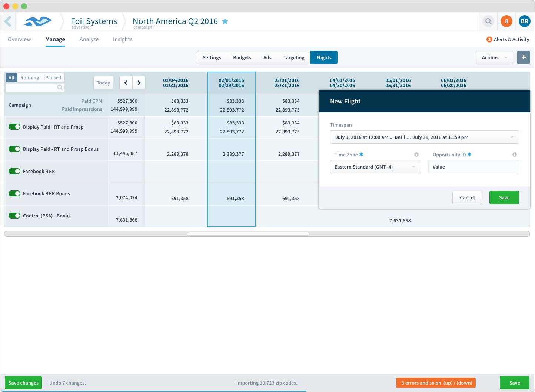This screenshot has height=392, width=535.
Task: Open the Targeting sub-tab
Action: click(x=294, y=57)
